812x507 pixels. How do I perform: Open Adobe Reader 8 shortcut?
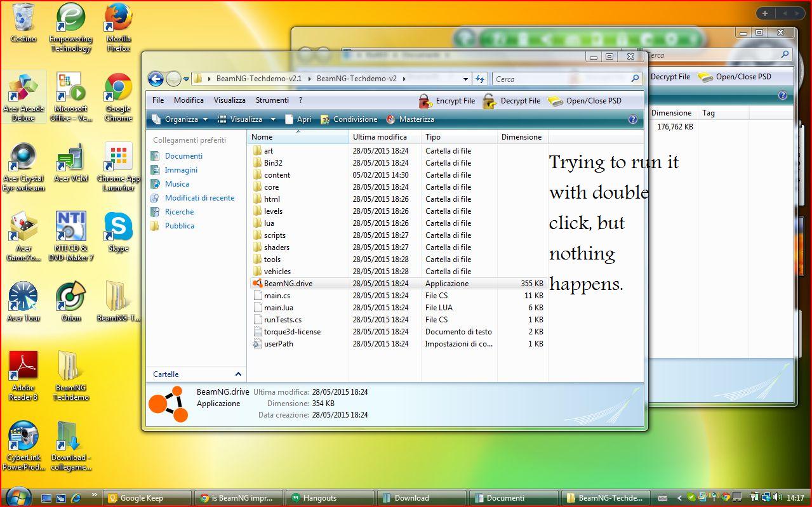pos(23,376)
